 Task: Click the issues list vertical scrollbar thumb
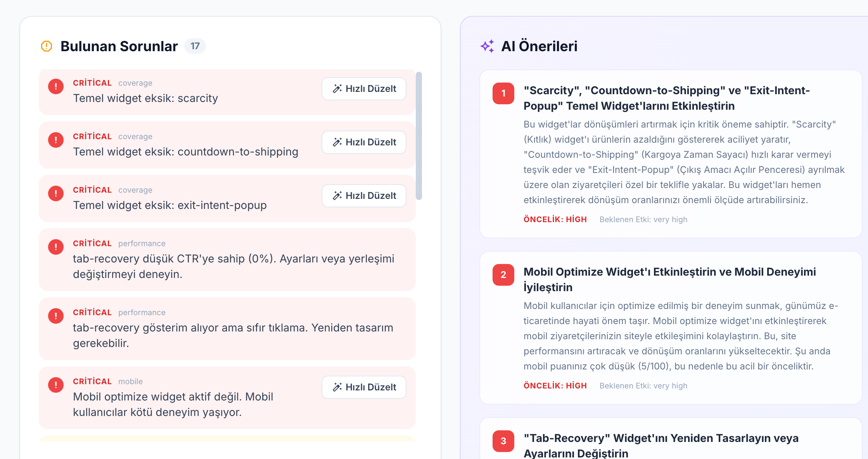coord(418,136)
